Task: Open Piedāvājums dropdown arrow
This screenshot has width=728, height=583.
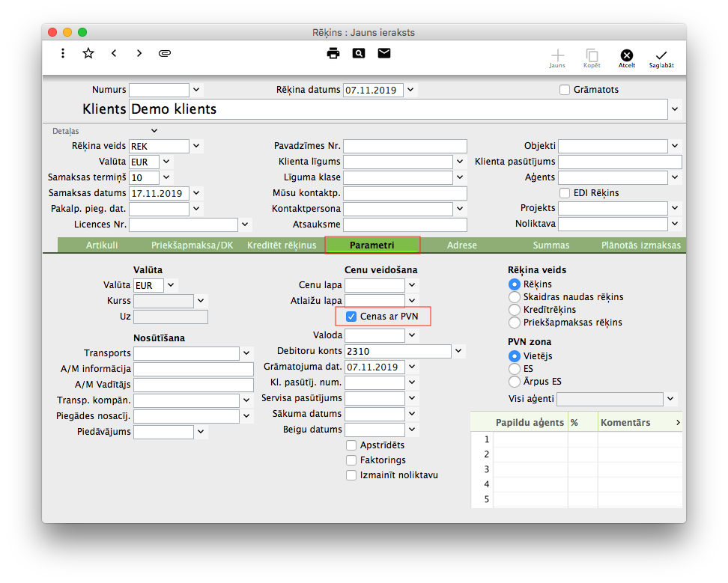Action: 201,432
